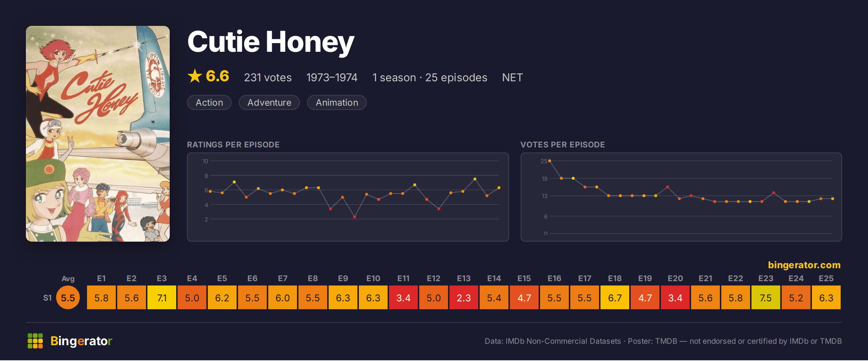This screenshot has height=361, width=868.
Task: Click the E23 rating cell 7.5
Action: (766, 298)
